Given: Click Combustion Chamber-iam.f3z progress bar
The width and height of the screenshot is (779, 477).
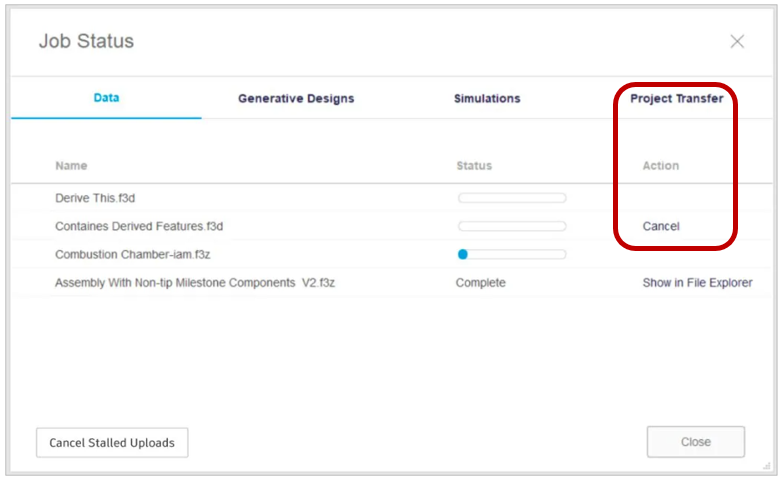Looking at the screenshot, I should [x=512, y=254].
